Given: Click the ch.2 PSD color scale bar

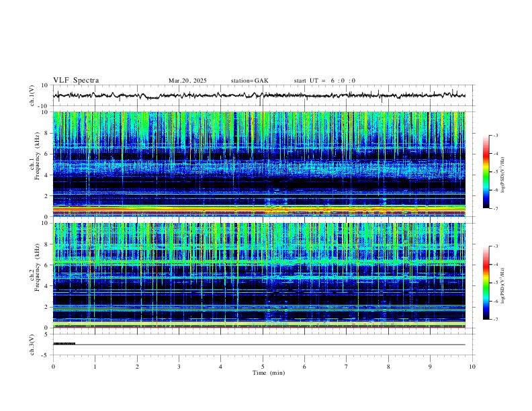Looking at the screenshot, I should pyautogui.click(x=486, y=283).
